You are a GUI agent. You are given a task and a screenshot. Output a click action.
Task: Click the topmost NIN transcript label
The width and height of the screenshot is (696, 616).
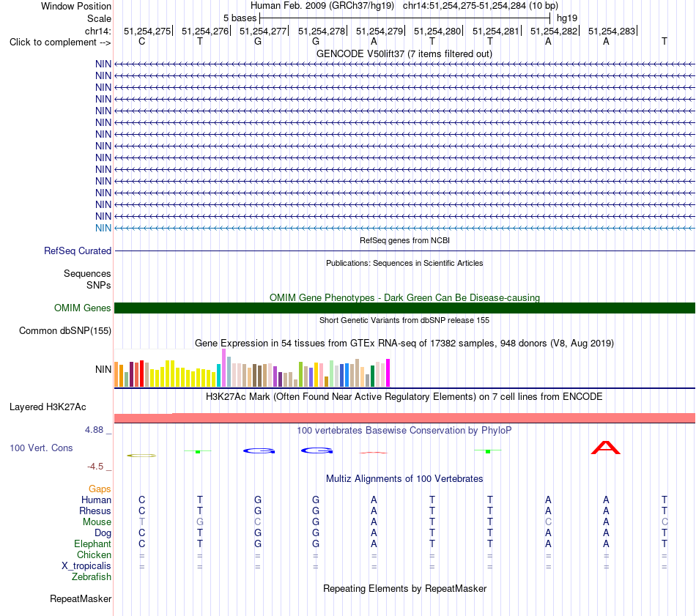point(103,64)
